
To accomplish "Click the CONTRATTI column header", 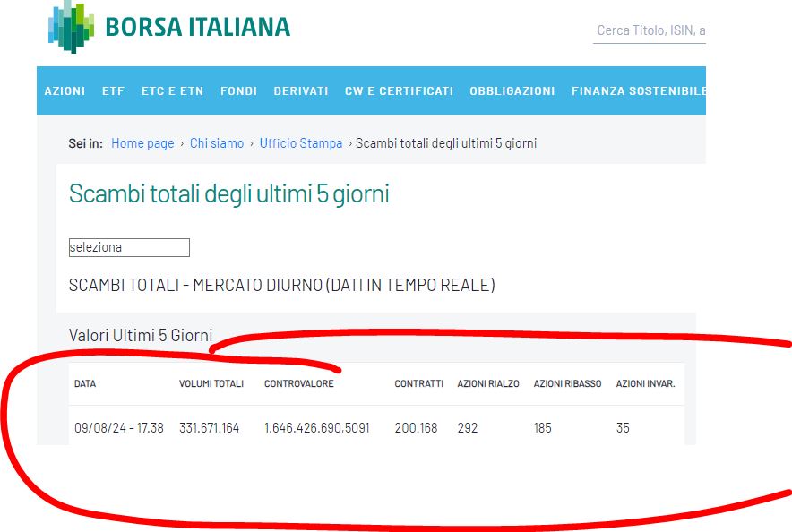I will pos(418,383).
